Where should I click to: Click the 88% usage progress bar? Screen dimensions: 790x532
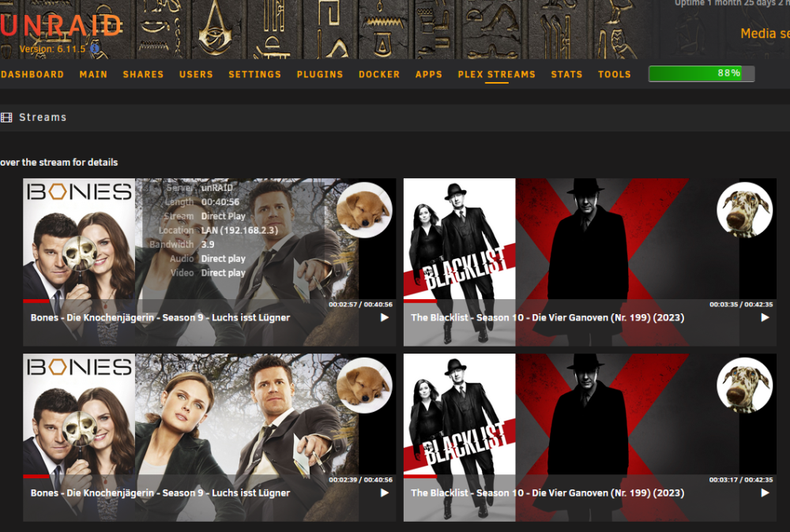tap(702, 73)
